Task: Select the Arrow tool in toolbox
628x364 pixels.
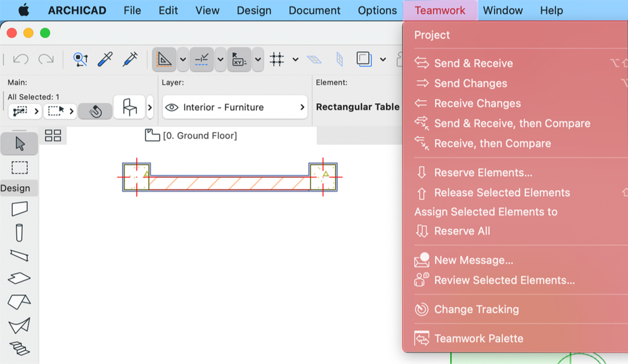Action: click(19, 143)
